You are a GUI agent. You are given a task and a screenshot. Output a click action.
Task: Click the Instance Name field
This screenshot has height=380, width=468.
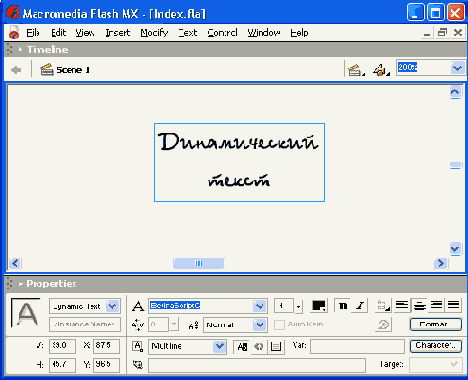click(x=85, y=324)
